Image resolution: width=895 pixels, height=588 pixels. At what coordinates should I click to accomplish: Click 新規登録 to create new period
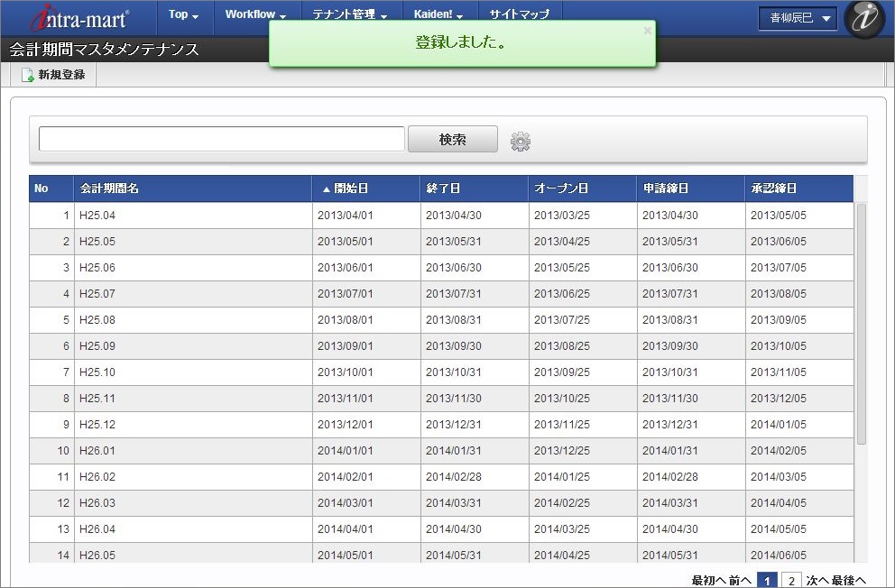53,75
